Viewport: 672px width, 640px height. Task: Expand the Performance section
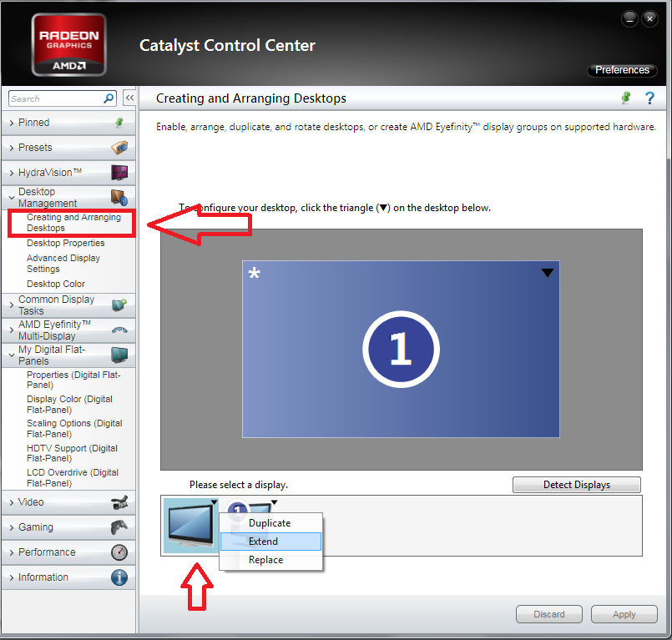click(x=12, y=552)
